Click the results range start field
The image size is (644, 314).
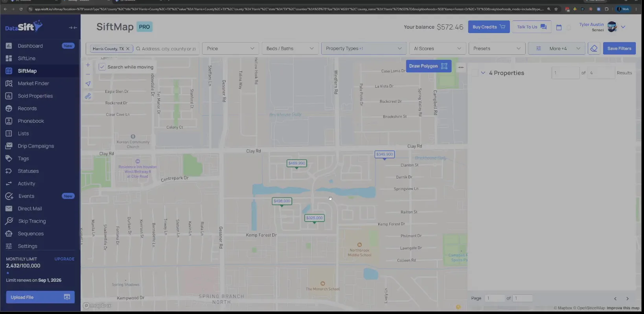coord(565,73)
